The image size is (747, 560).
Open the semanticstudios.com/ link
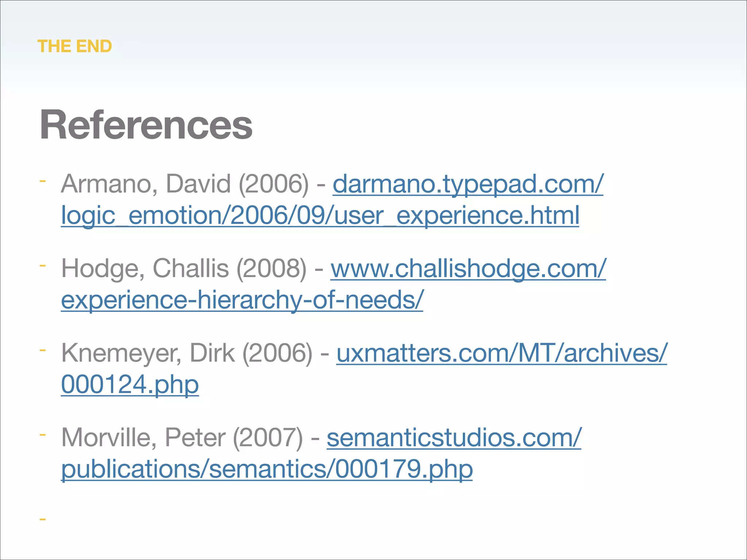pyautogui.click(x=454, y=437)
